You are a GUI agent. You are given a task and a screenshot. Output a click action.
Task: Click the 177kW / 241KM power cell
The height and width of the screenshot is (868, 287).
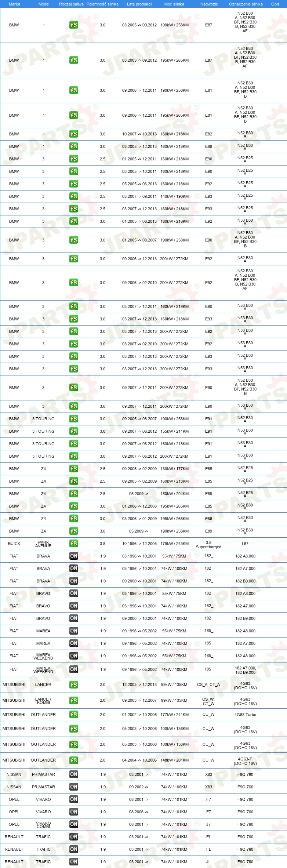[174, 715]
